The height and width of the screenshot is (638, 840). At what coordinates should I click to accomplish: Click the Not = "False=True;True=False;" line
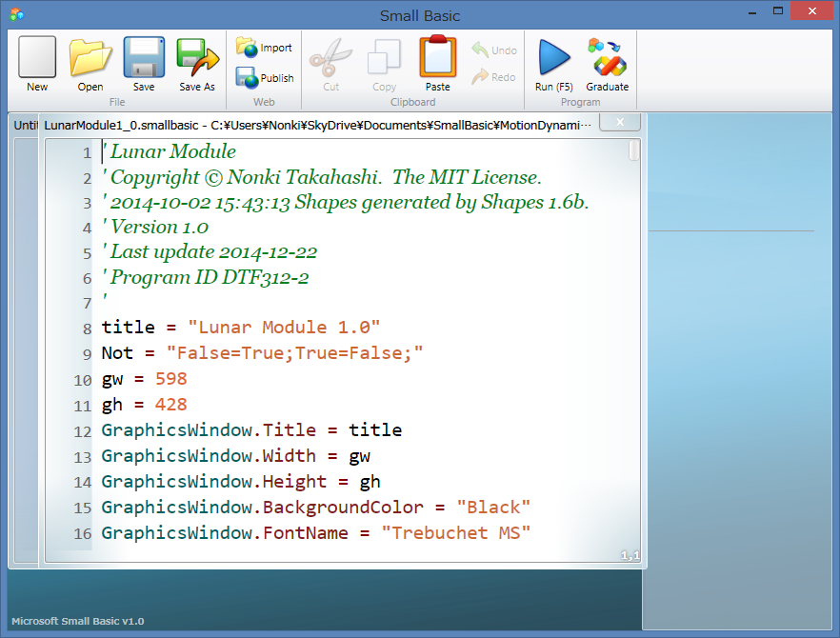pyautogui.click(x=262, y=353)
